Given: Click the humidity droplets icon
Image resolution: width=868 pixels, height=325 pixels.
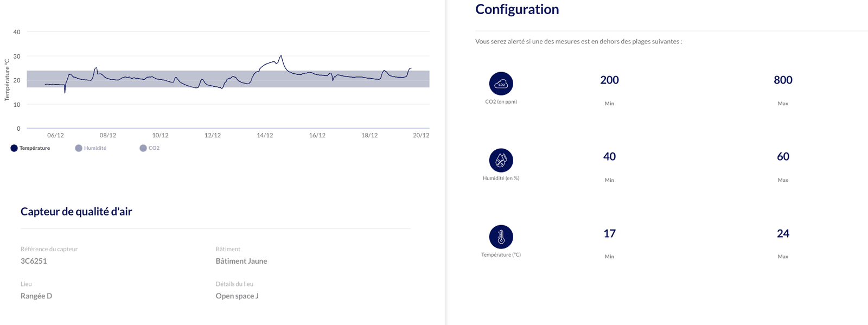Looking at the screenshot, I should coord(501,160).
